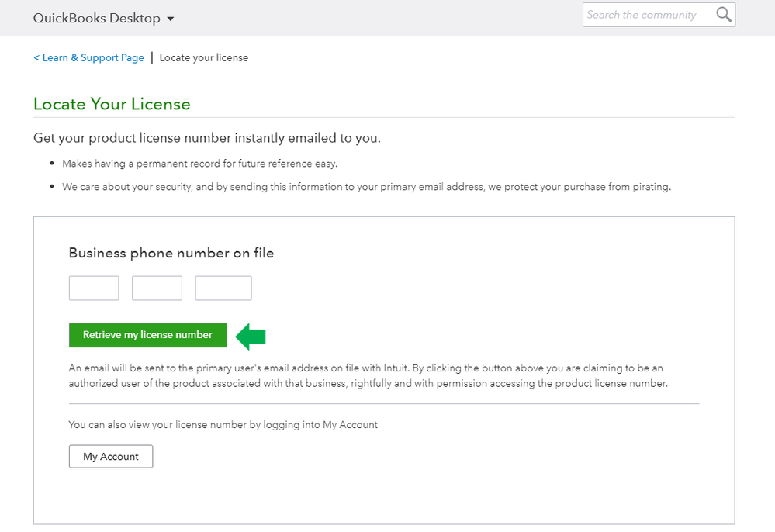Click the last phone number input box
Screen dimensions: 775x532
(x=223, y=288)
